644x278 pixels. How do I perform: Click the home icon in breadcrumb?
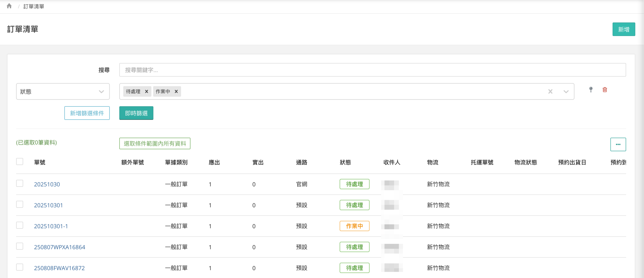point(9,6)
